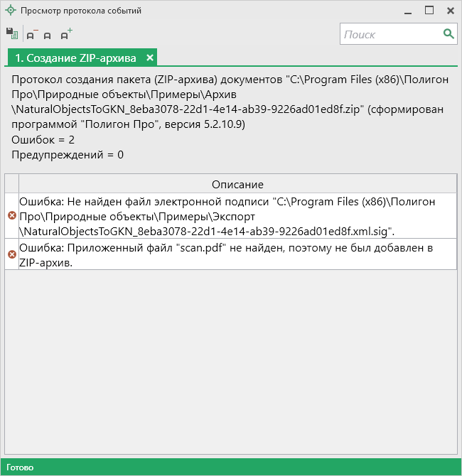
Task: Minimize the event protocol window
Action: tap(408, 11)
